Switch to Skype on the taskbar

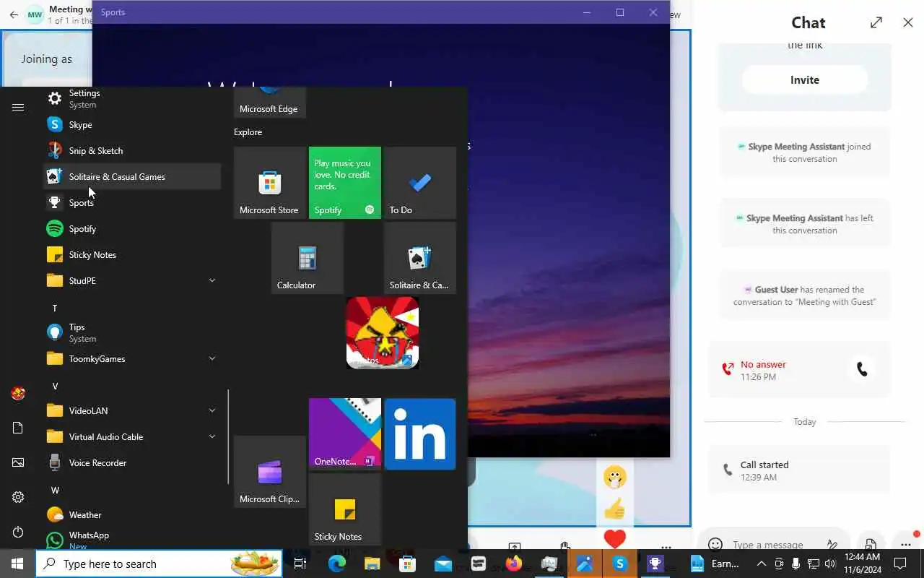619,564
